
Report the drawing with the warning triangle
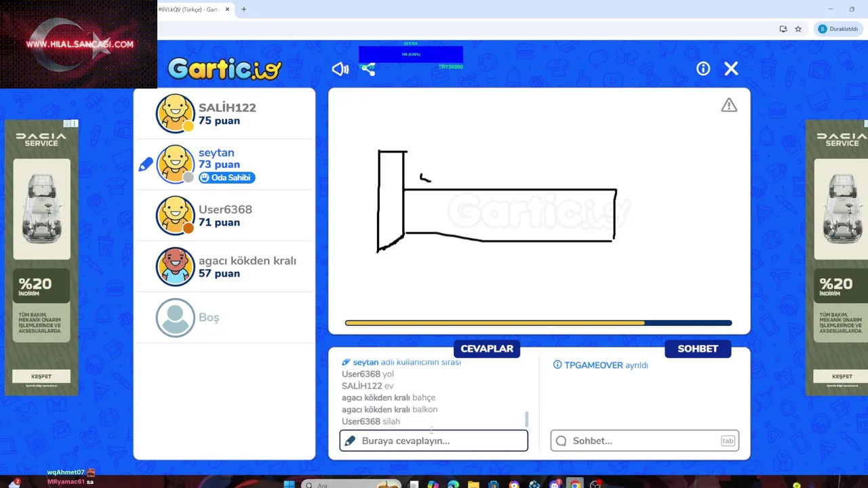pos(729,105)
